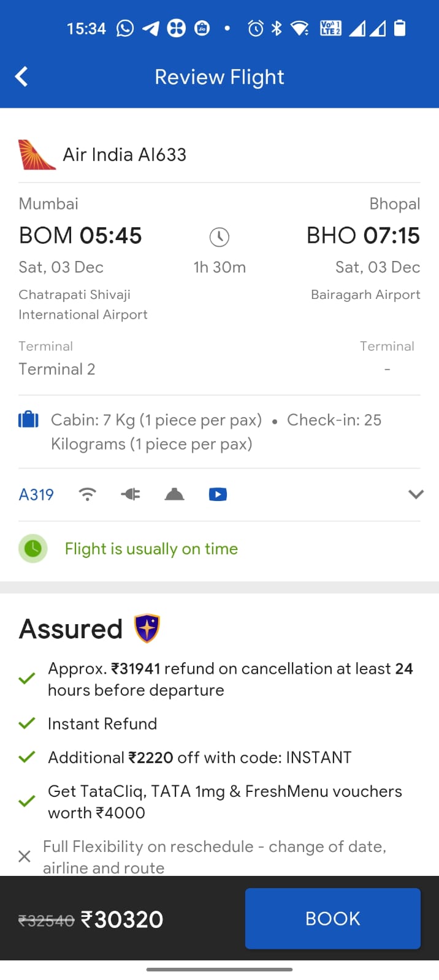The width and height of the screenshot is (439, 980).
Task: Click the Wi-Fi amenity icon
Action: point(88,494)
